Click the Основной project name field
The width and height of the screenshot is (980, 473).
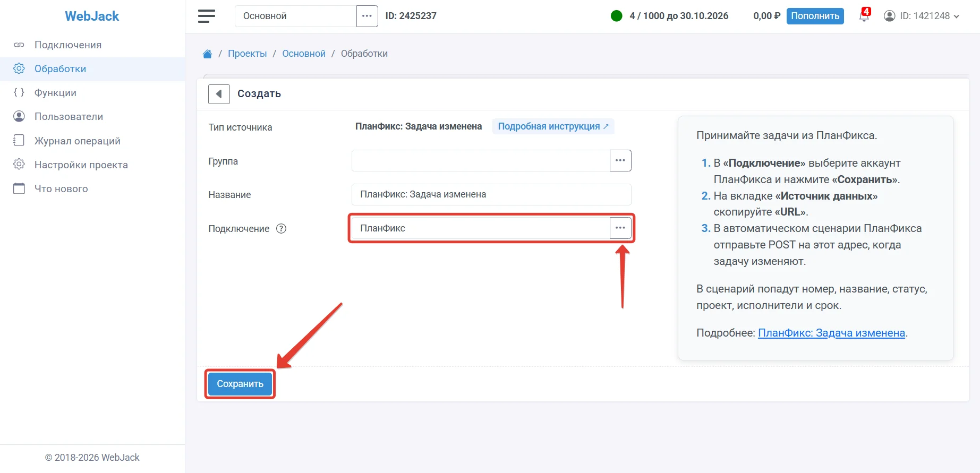click(x=295, y=16)
